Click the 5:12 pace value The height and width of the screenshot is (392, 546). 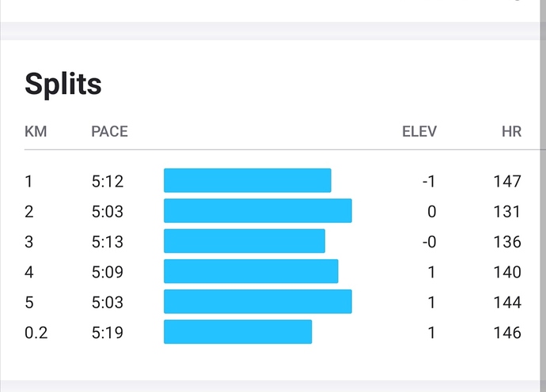tap(108, 181)
